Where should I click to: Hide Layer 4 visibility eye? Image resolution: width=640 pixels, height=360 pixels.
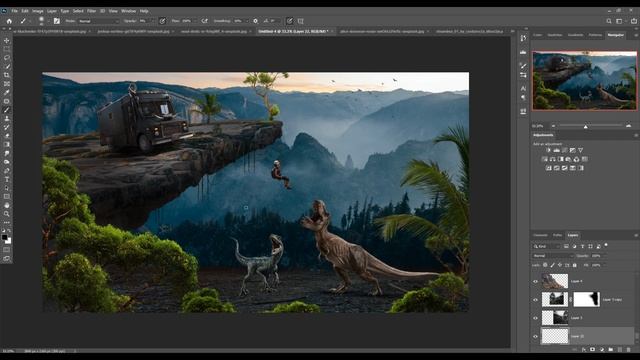coord(535,281)
